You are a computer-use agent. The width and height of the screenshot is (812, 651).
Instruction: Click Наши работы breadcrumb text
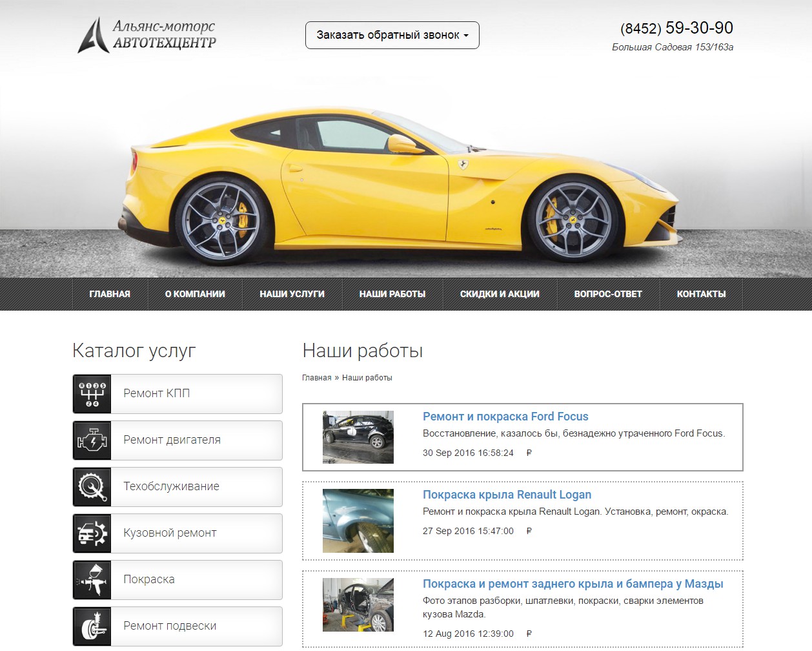click(x=367, y=378)
